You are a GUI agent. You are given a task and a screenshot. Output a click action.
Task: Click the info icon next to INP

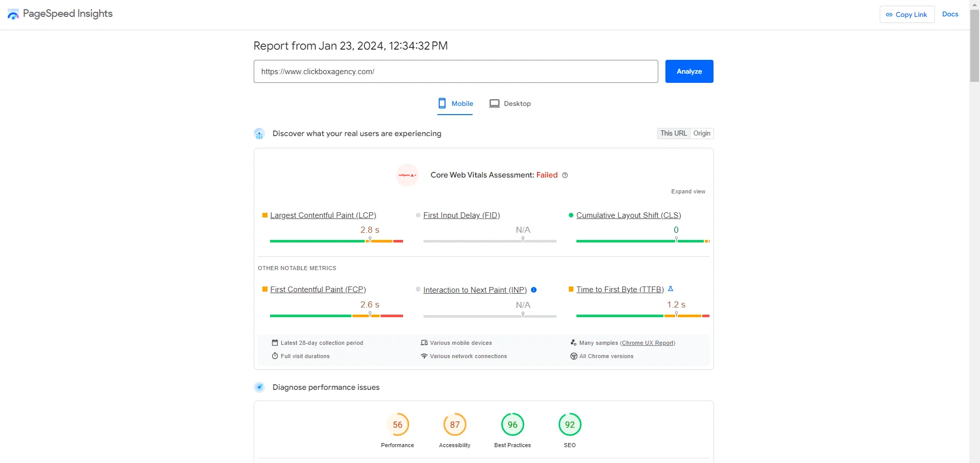[x=533, y=290]
